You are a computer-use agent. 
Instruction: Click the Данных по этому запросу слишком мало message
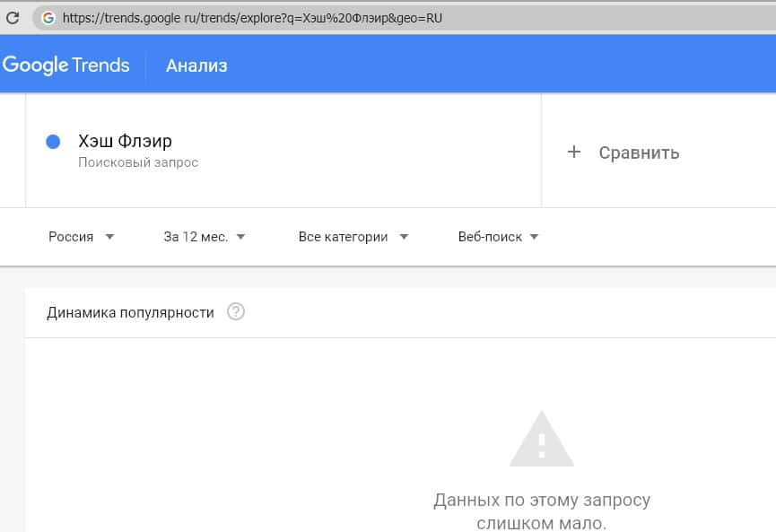pyautogui.click(x=541, y=510)
